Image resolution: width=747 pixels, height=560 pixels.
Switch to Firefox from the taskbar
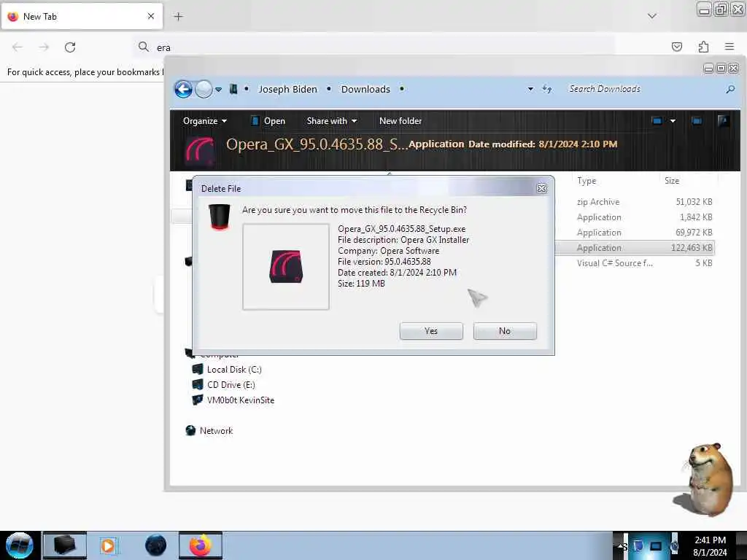click(201, 545)
